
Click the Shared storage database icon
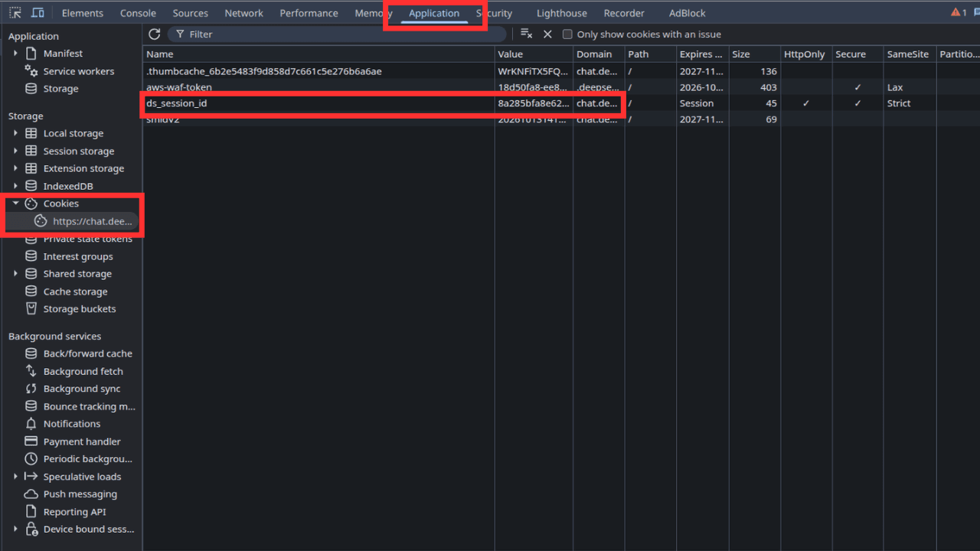(31, 274)
